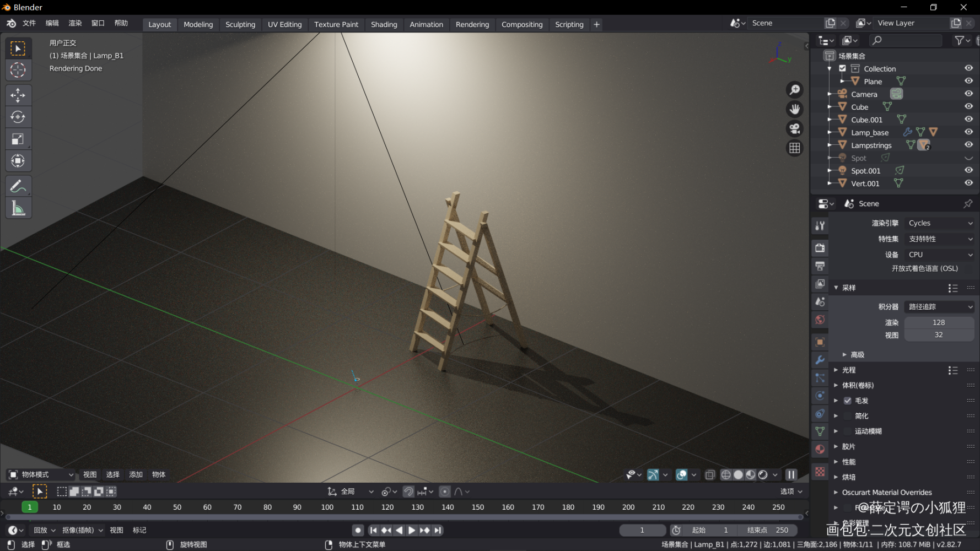
Task: Expand the 光程 (Light Paths) panel
Action: [849, 370]
